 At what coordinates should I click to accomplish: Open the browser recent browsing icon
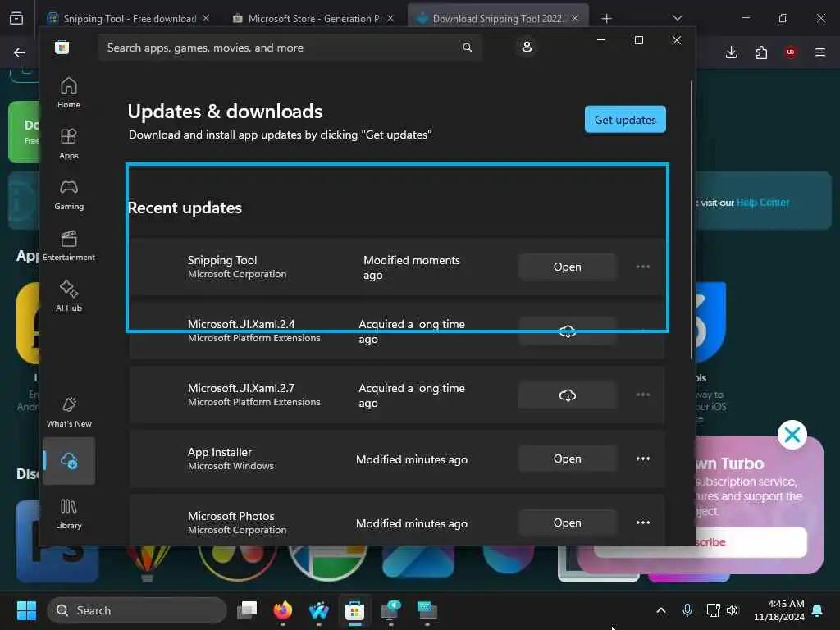click(16, 19)
